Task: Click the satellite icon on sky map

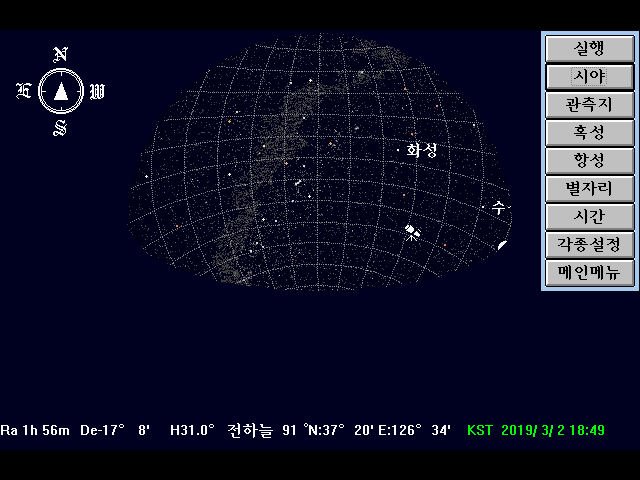Action: click(413, 232)
